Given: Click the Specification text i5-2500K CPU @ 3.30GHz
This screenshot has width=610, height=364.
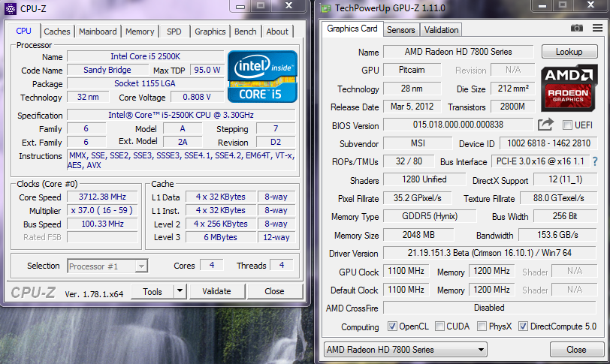Looking at the screenshot, I should pos(181,115).
